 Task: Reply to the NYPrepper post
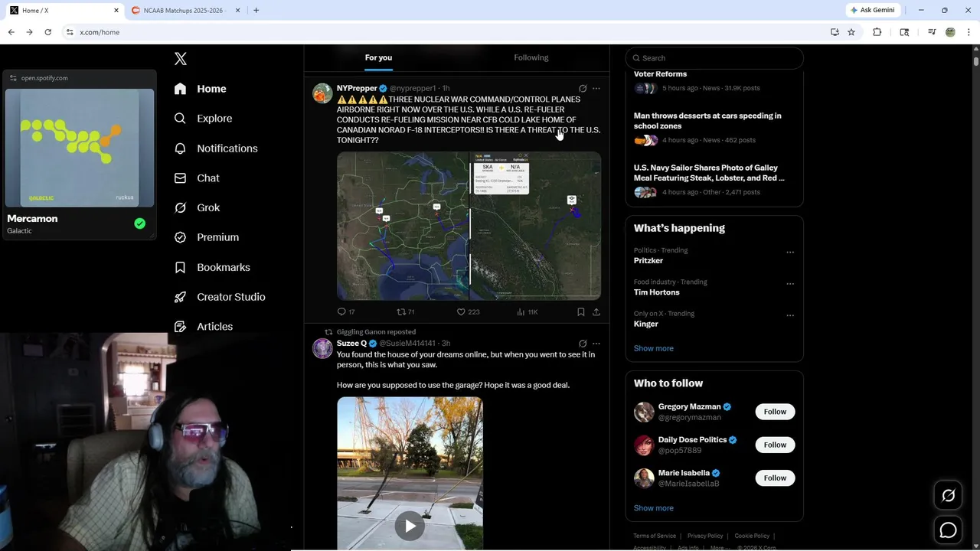click(x=345, y=311)
